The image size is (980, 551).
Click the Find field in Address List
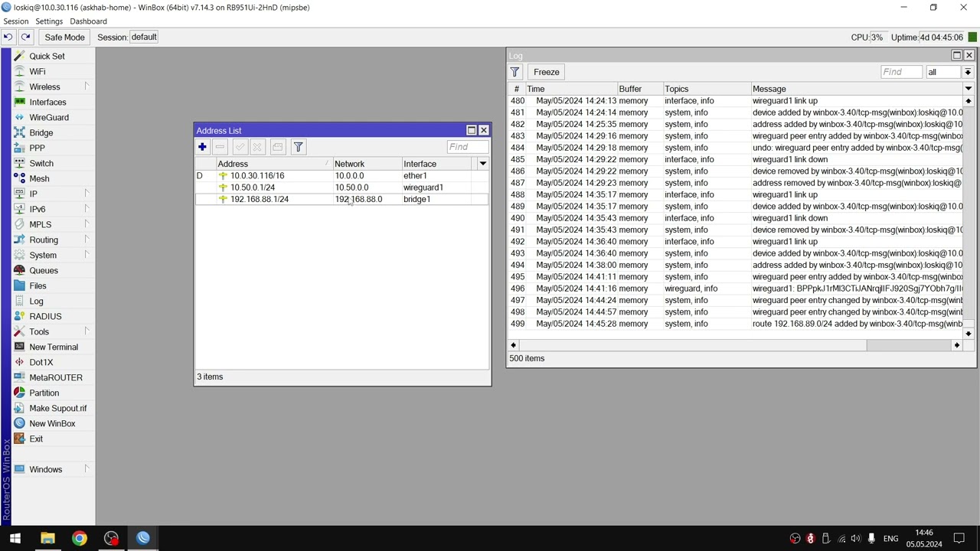tap(467, 147)
